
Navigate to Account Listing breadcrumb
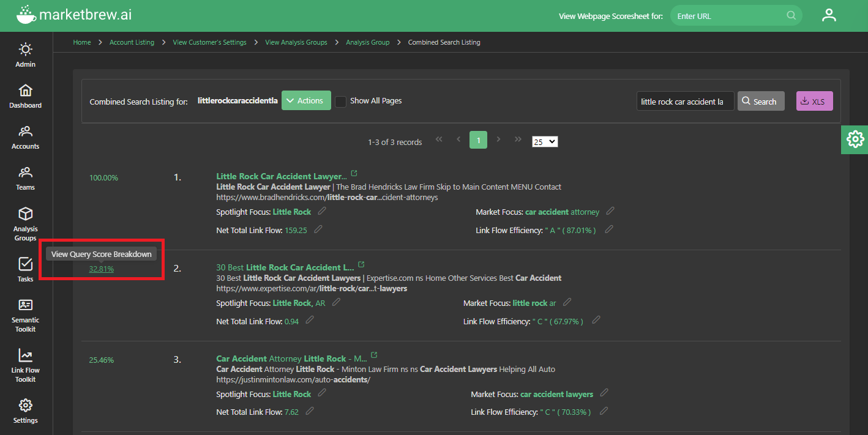pyautogui.click(x=132, y=42)
